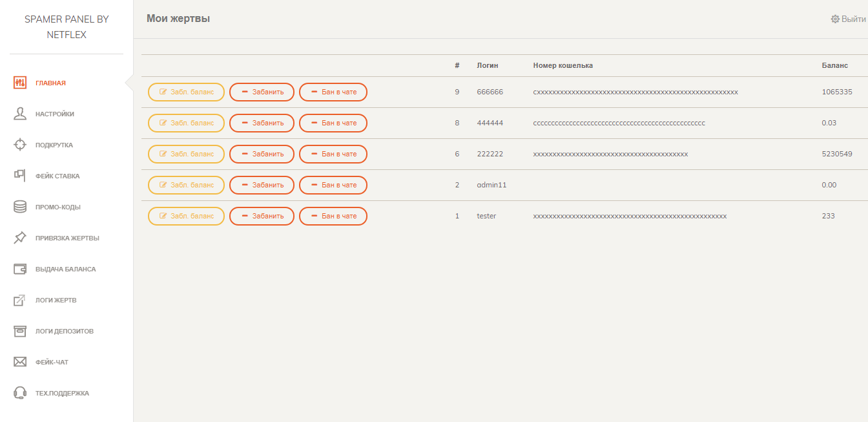Click Забл. баланс for login 666666
Screen dimensions: 868x422
tap(186, 92)
